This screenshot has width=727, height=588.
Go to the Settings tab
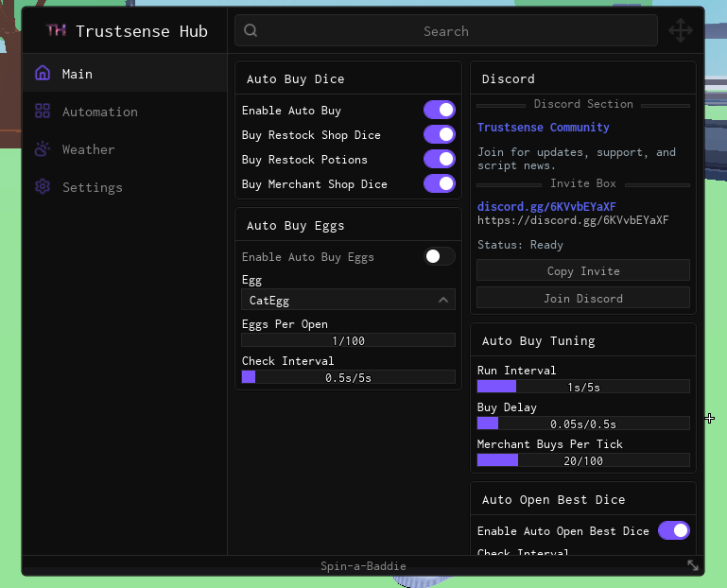[x=125, y=187]
